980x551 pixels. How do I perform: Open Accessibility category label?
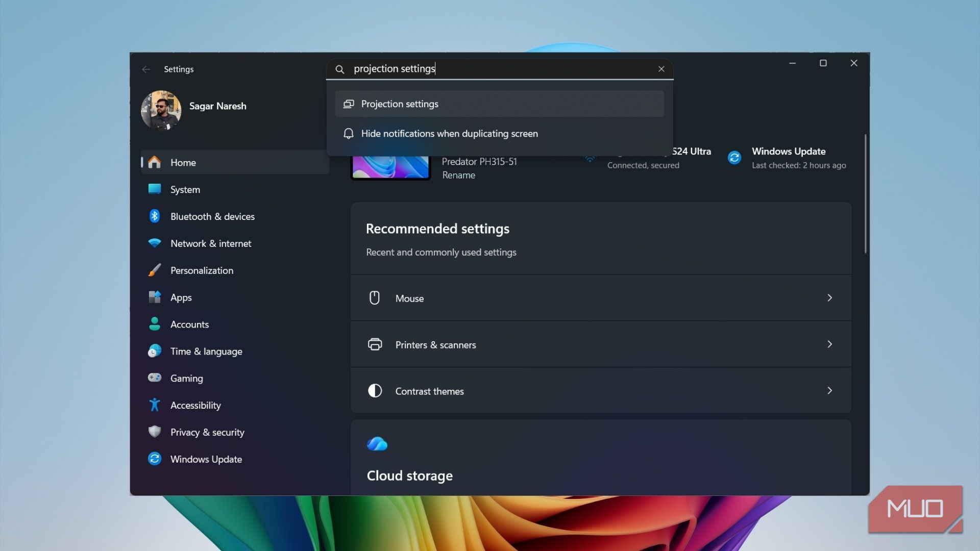coord(195,405)
